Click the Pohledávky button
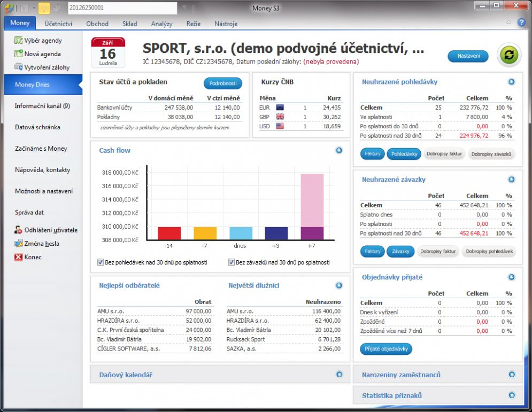Viewport: 532px width, 412px height. (x=404, y=154)
